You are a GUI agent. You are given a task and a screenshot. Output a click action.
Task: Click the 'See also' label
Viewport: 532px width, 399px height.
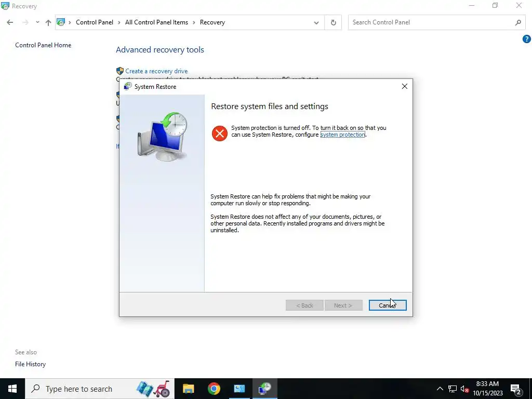pos(26,352)
